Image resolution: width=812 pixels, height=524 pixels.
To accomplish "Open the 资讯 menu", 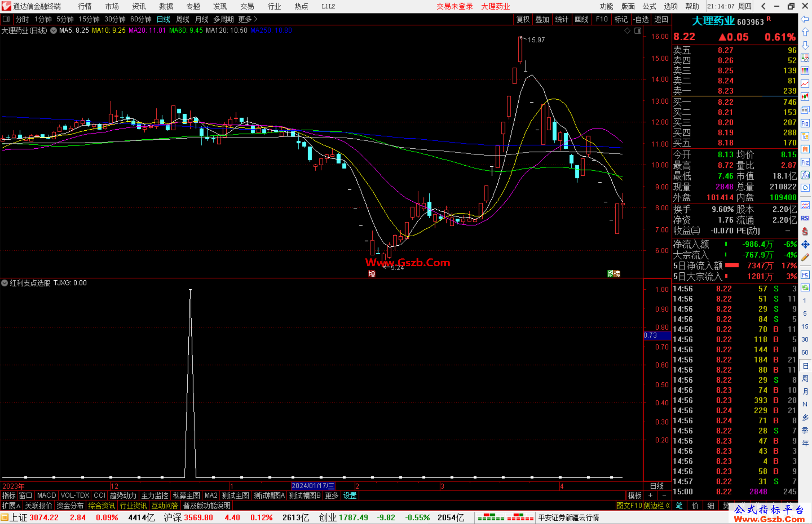I will pos(139,6).
